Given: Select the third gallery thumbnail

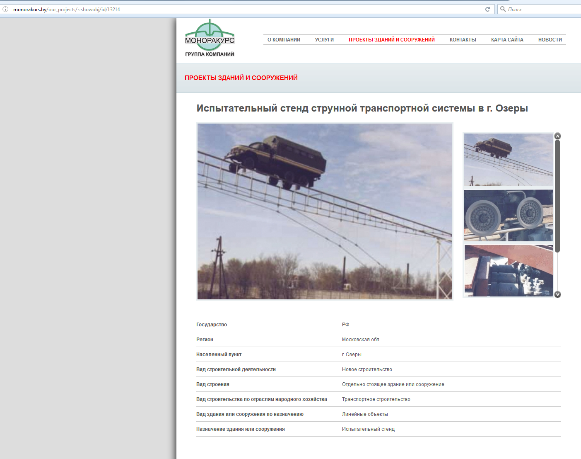Looking at the screenshot, I should pos(508,270).
